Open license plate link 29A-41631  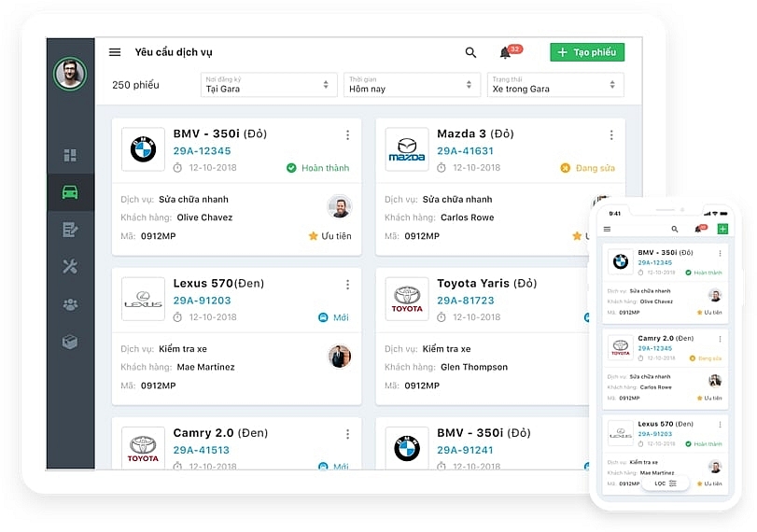[x=465, y=151]
